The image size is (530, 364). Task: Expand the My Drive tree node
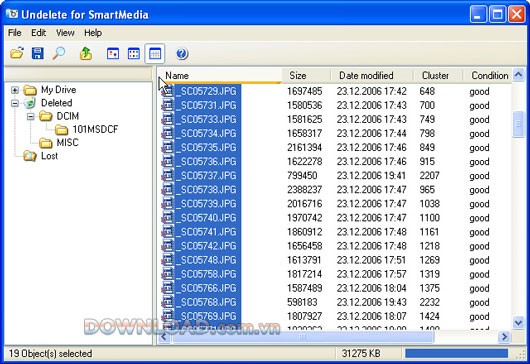click(15, 90)
